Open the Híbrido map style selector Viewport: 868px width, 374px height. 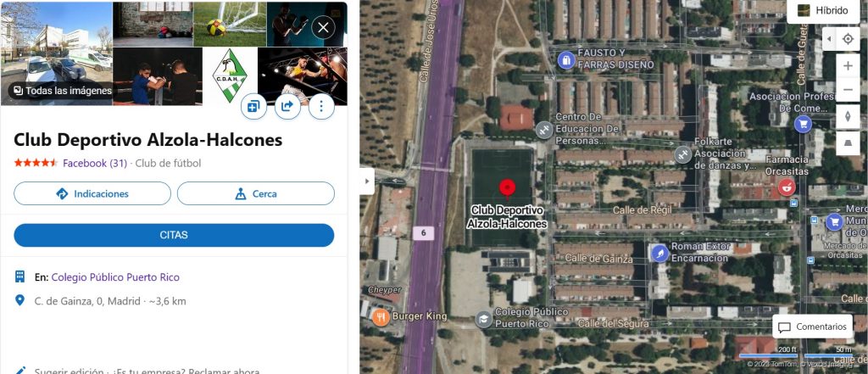[x=822, y=10]
